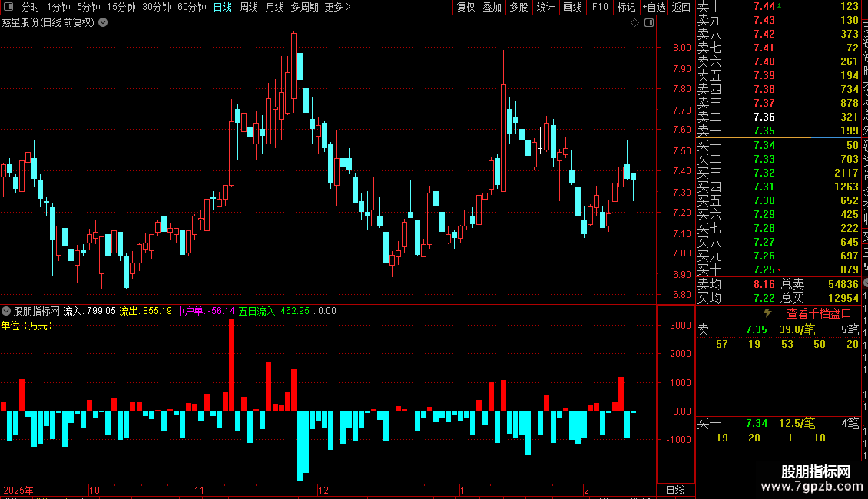Click the 12.5/笔 per-trade value
Screen dimensions: 868x499
click(x=797, y=424)
